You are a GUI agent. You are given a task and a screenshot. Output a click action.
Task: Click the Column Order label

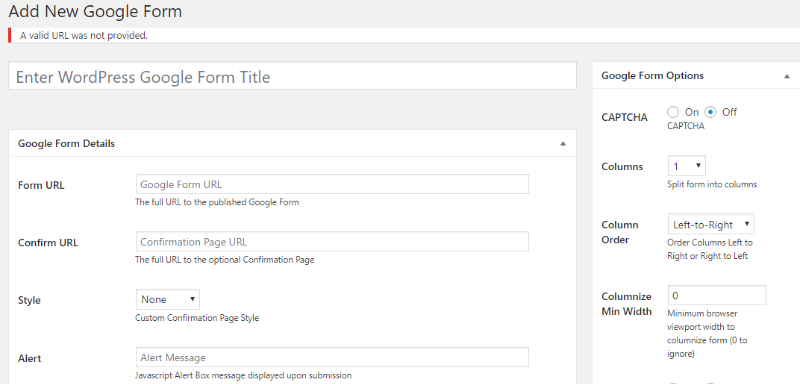(620, 232)
